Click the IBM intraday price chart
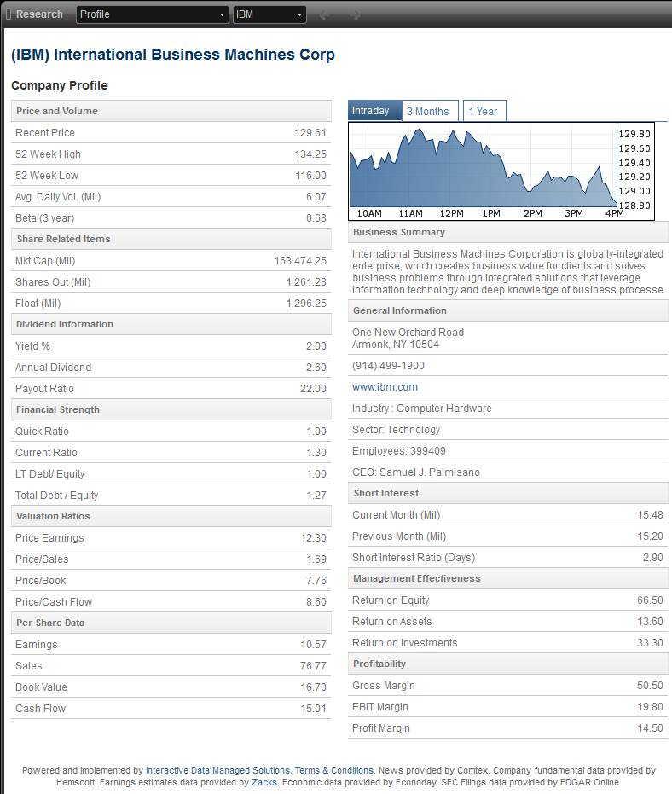 point(482,168)
